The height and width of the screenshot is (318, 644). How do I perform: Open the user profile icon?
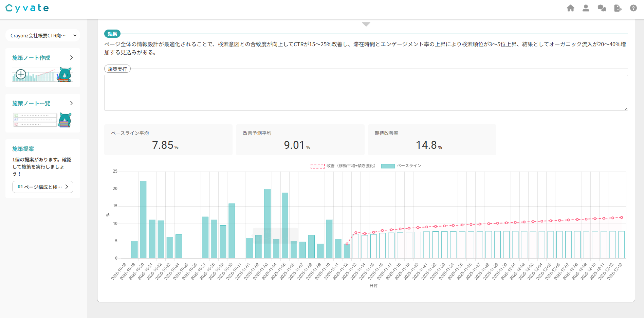point(586,8)
